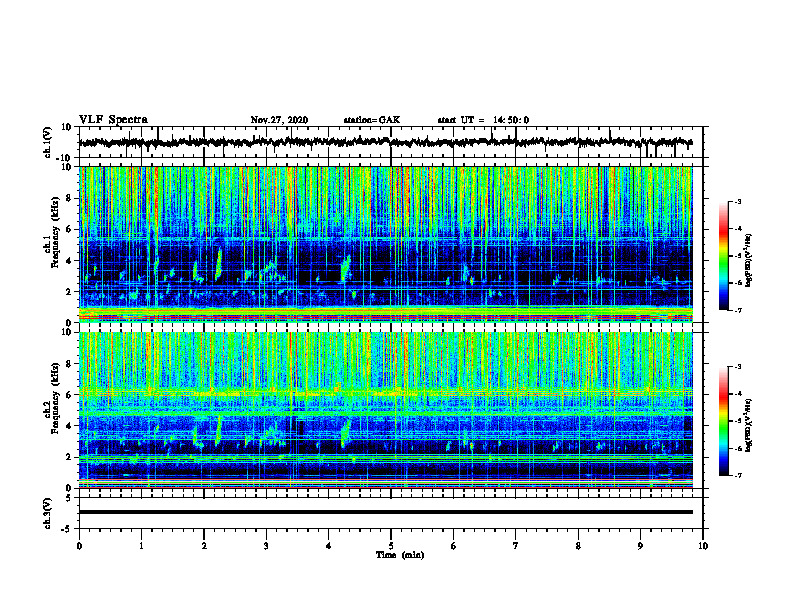Click the ch.1 spectrogram color bar

[x=723, y=256]
